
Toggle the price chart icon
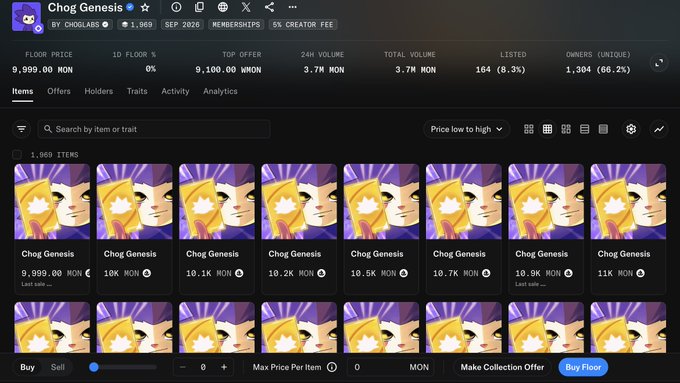(x=659, y=129)
